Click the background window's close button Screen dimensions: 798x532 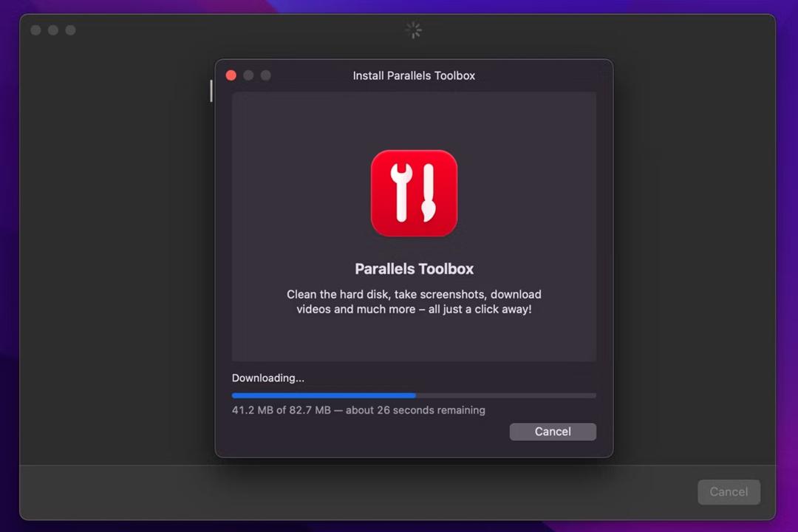[35, 30]
